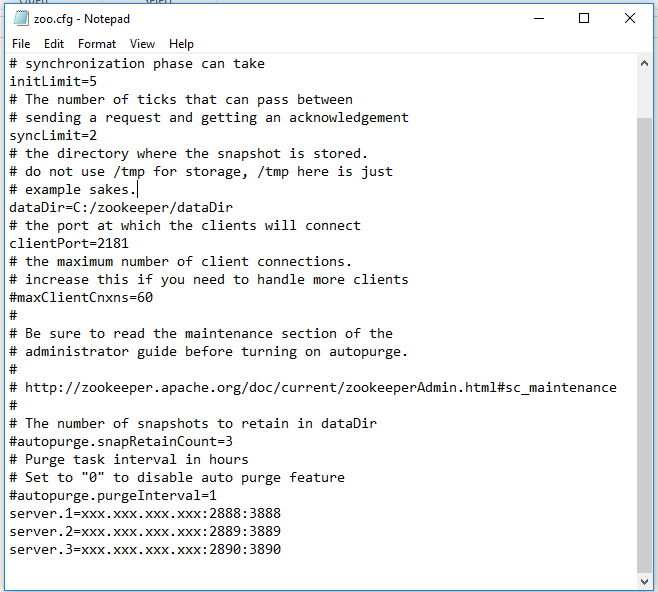Screen dimensions: 658x592
Task: Click on the clientPort=2181 line
Action: (69, 244)
